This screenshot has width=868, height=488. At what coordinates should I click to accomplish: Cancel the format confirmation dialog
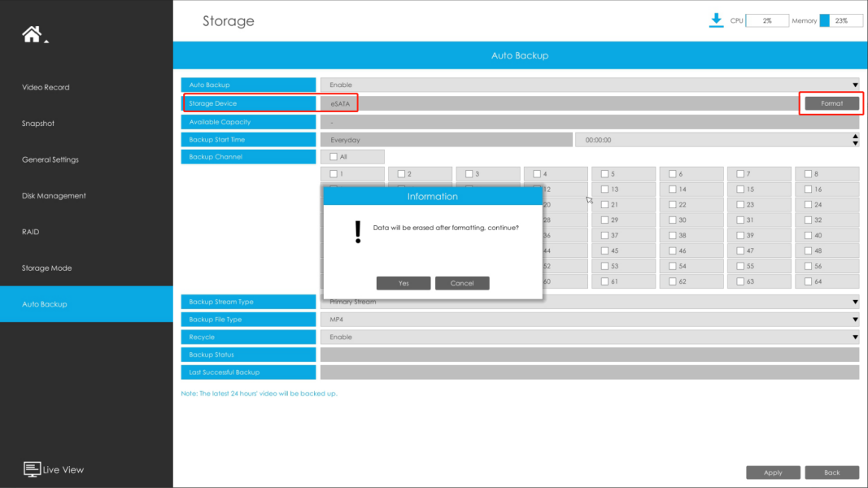pos(462,283)
